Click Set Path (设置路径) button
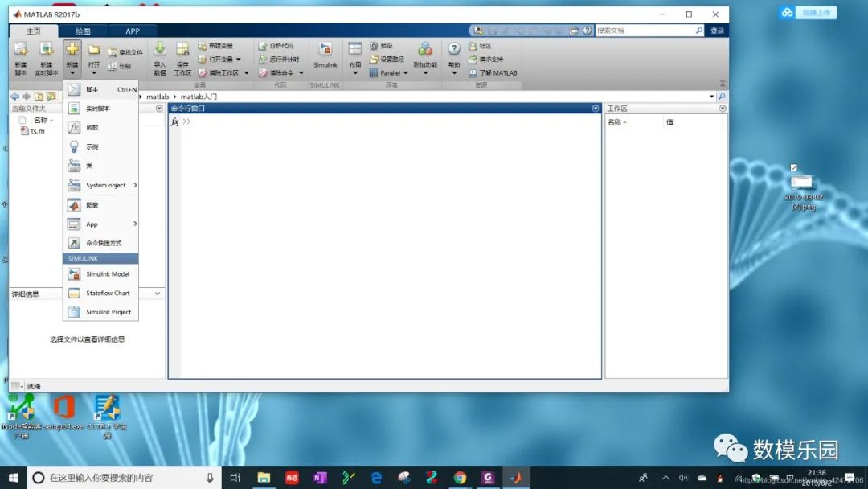Image resolution: width=868 pixels, height=489 pixels. pyautogui.click(x=387, y=59)
